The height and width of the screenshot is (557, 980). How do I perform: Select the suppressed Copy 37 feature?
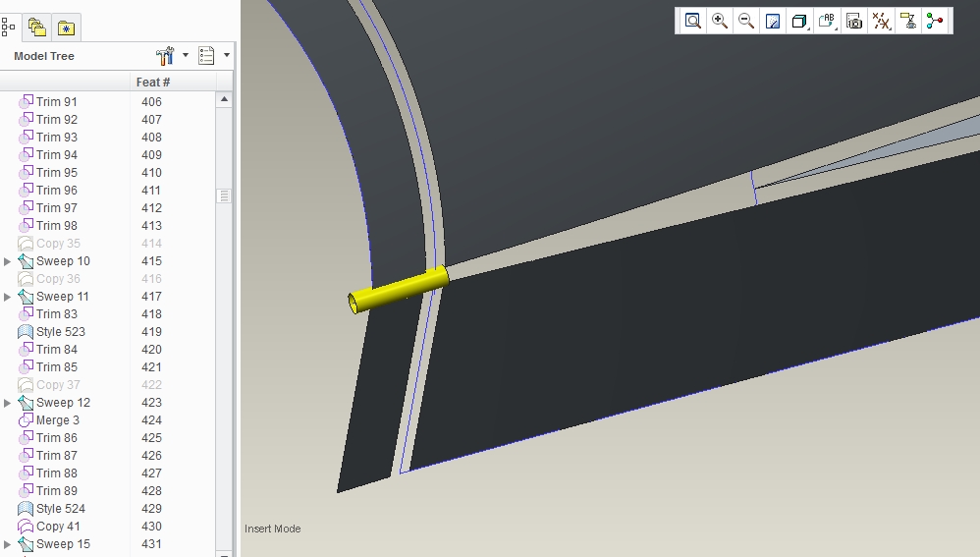click(x=58, y=384)
